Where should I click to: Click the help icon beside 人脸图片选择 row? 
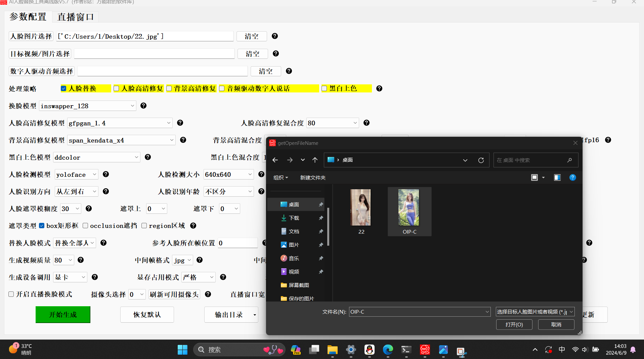275,36
